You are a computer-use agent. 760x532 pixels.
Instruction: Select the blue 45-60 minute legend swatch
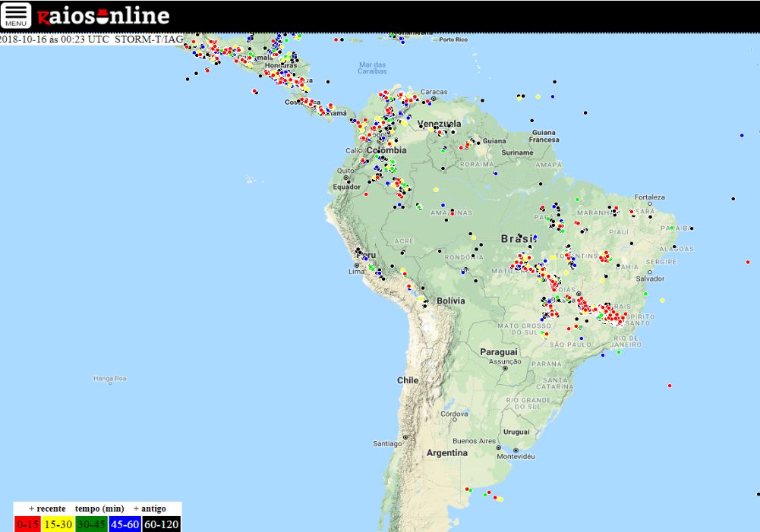[x=124, y=524]
